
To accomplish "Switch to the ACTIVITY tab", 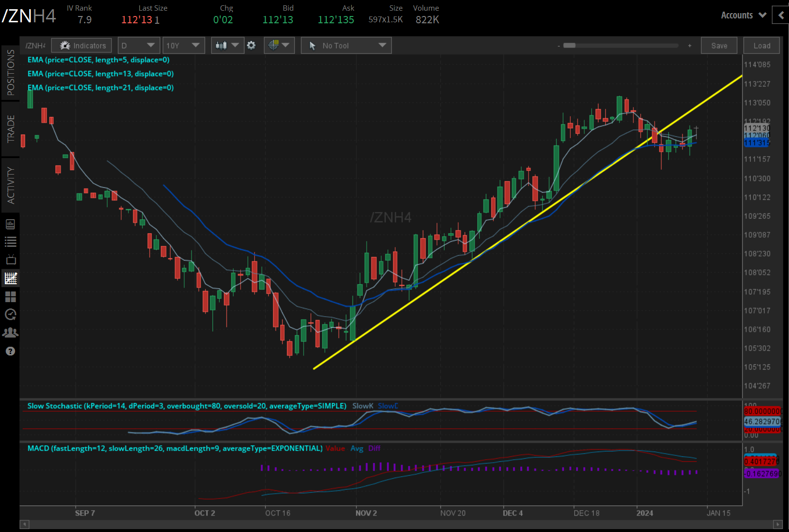I will [x=10, y=185].
